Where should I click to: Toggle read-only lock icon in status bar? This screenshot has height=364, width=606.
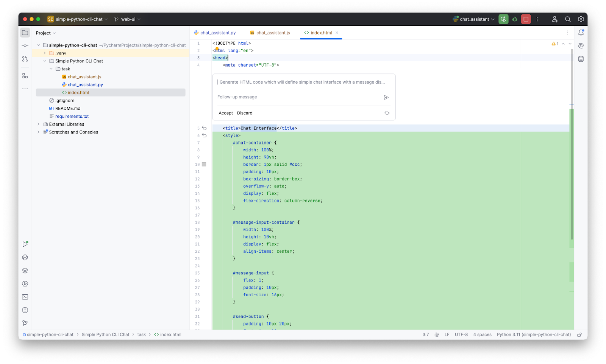579,335
